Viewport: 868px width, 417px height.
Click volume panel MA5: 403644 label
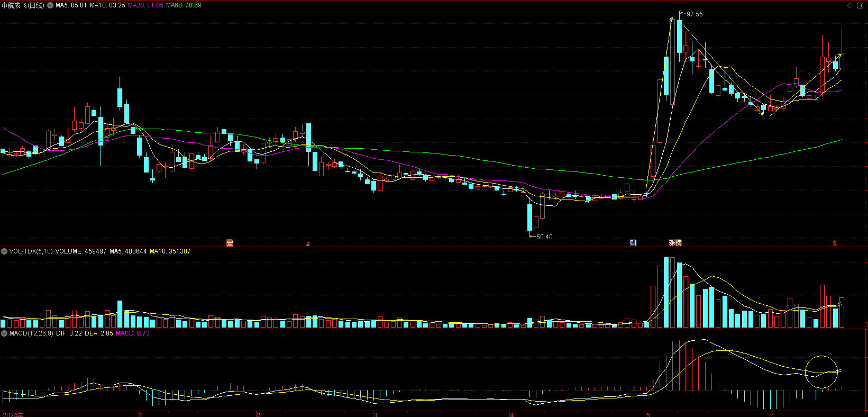(x=128, y=251)
